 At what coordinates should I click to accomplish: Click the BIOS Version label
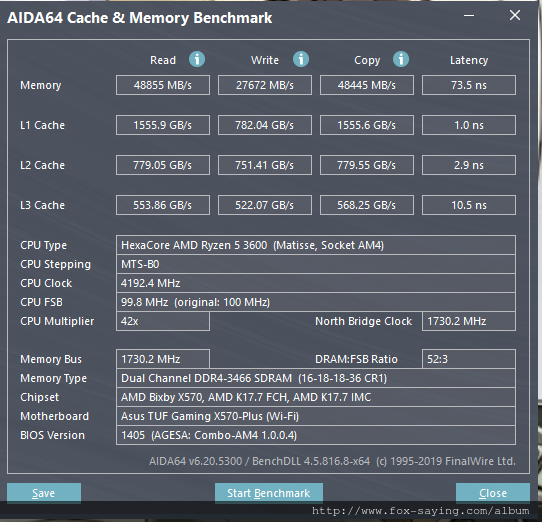pos(53,435)
